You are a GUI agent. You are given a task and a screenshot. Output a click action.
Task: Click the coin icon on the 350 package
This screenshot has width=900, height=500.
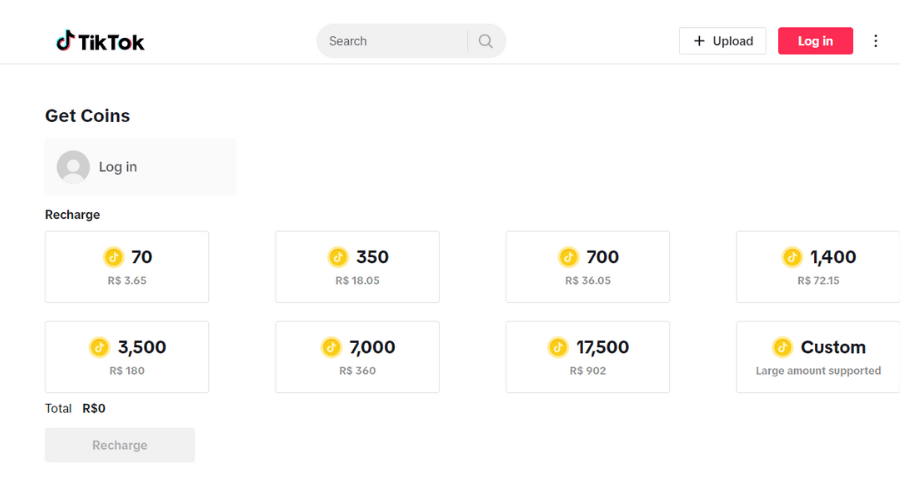click(338, 257)
